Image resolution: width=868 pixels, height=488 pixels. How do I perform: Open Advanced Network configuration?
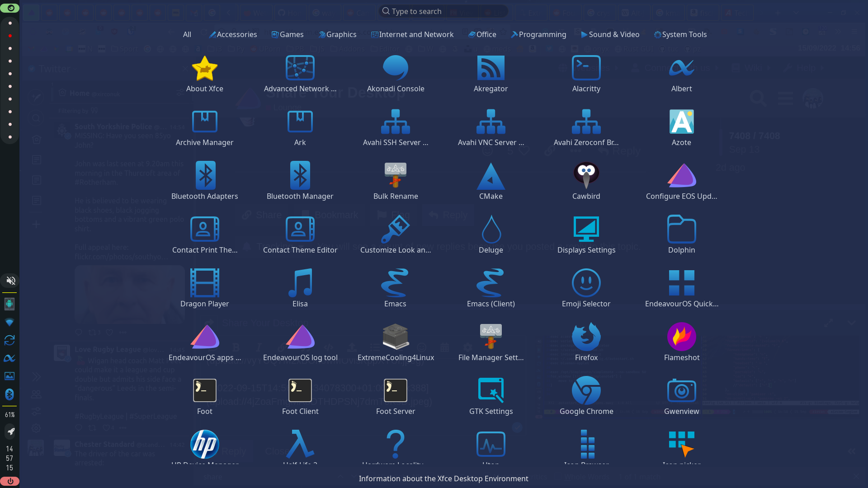pos(300,75)
